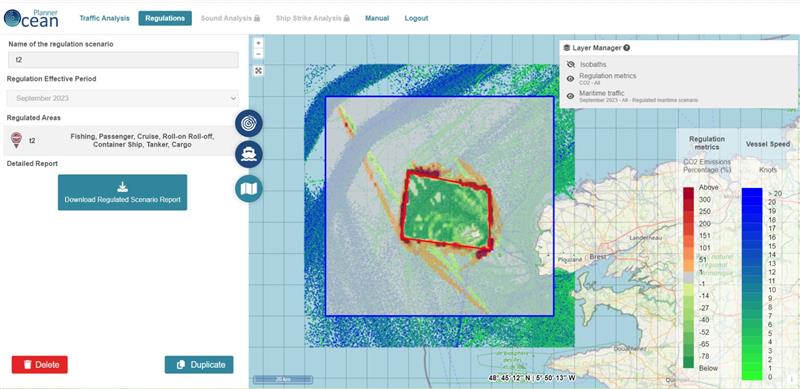
Task: Open the ship traffic circular icon button
Action: coord(249,155)
